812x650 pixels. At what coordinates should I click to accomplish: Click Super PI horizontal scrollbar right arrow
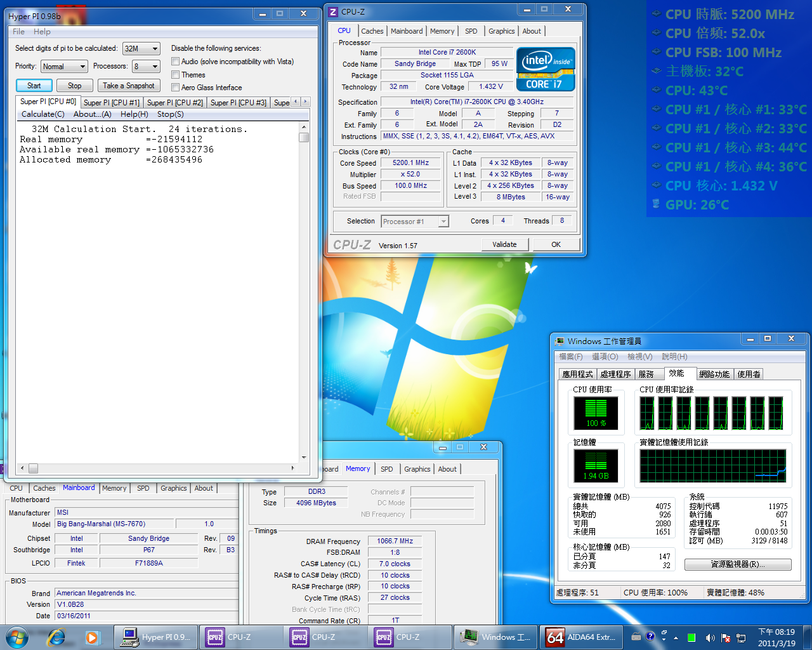point(292,468)
